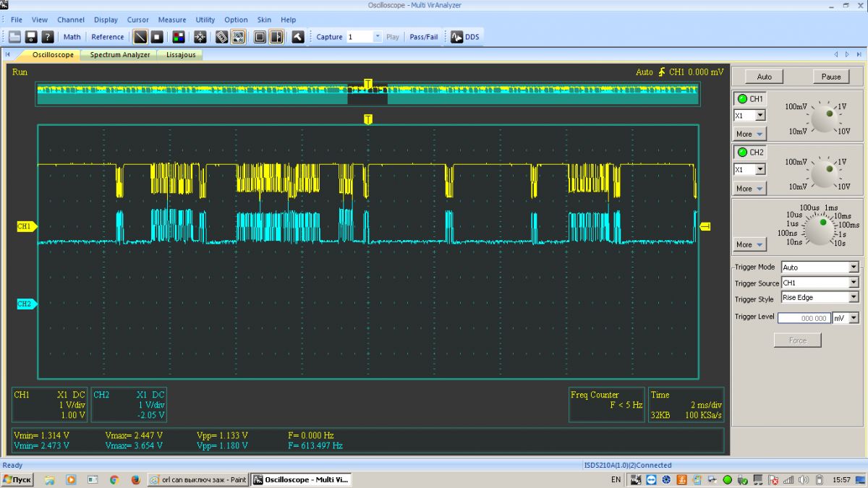Adjust the CH2 voltage knob
The height and width of the screenshot is (488, 868).
coord(823,174)
